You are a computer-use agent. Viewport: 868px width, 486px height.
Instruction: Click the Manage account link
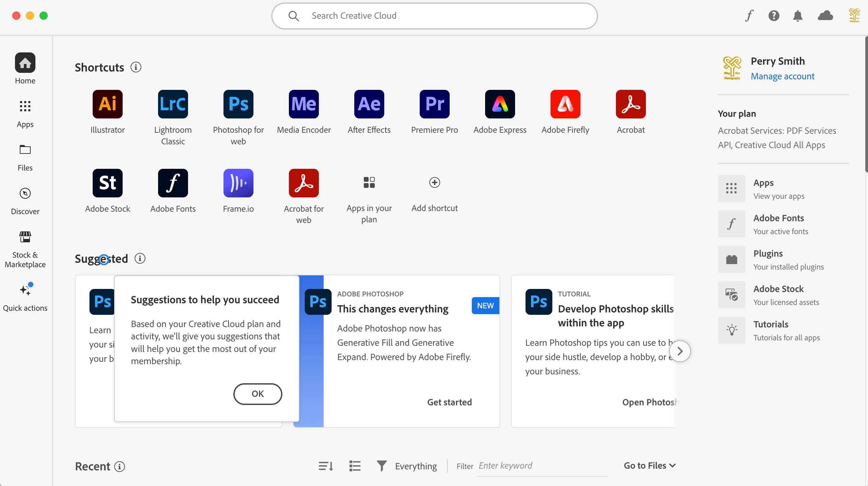click(x=782, y=76)
